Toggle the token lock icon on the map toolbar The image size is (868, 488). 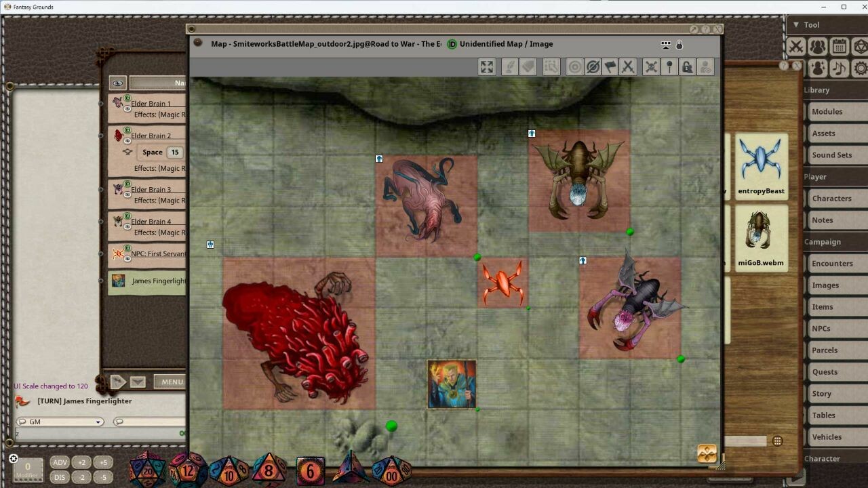pyautogui.click(x=687, y=66)
